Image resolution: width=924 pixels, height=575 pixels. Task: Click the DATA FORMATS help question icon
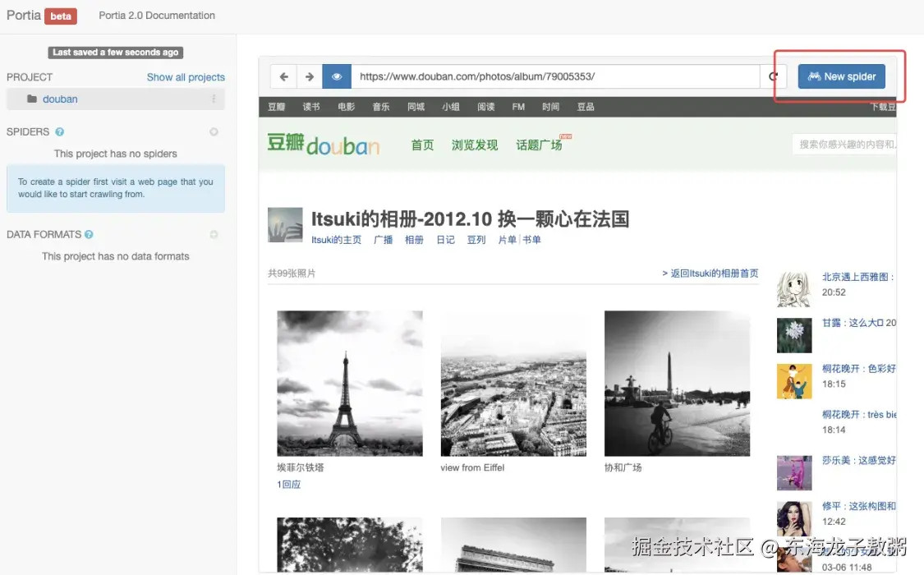pos(89,234)
